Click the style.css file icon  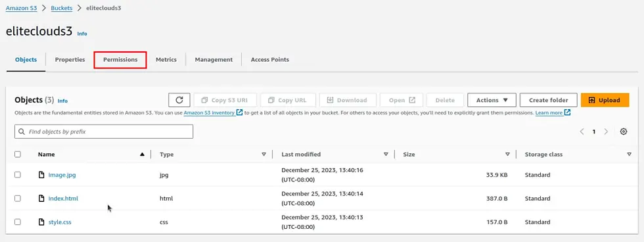[x=41, y=222]
